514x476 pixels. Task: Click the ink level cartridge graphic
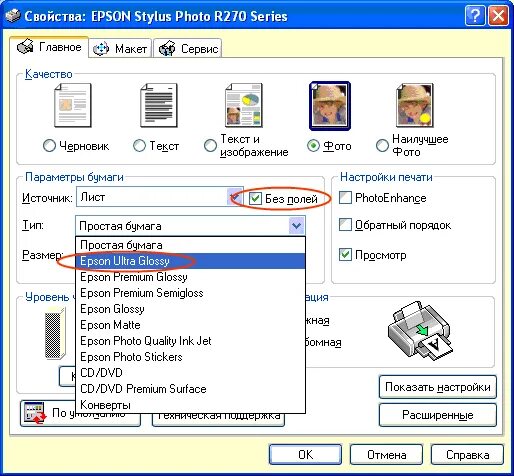click(x=55, y=333)
